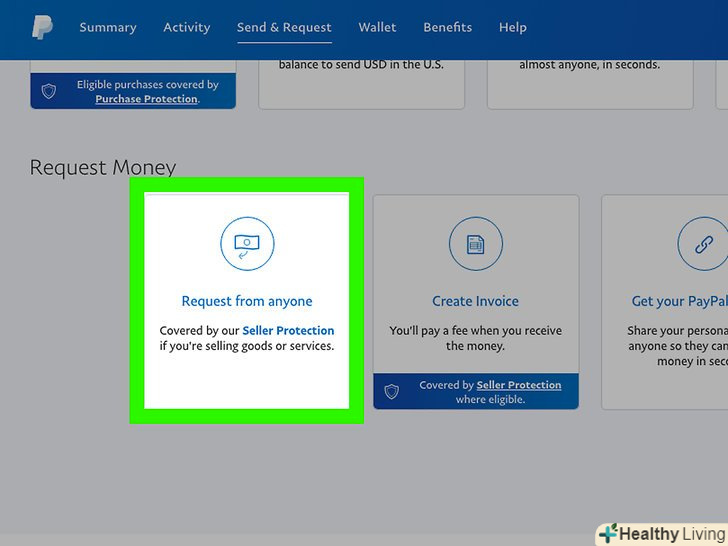
Task: Open the Summary tab
Action: pyautogui.click(x=108, y=27)
